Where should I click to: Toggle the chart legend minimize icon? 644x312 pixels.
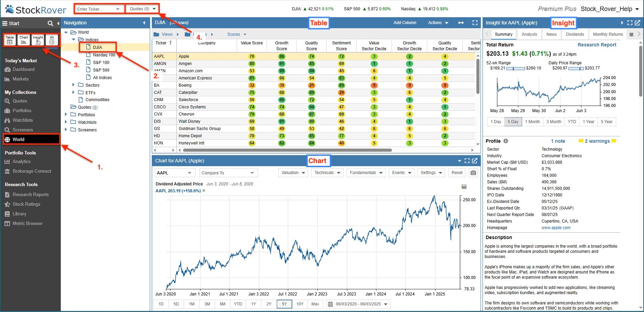[x=464, y=186]
